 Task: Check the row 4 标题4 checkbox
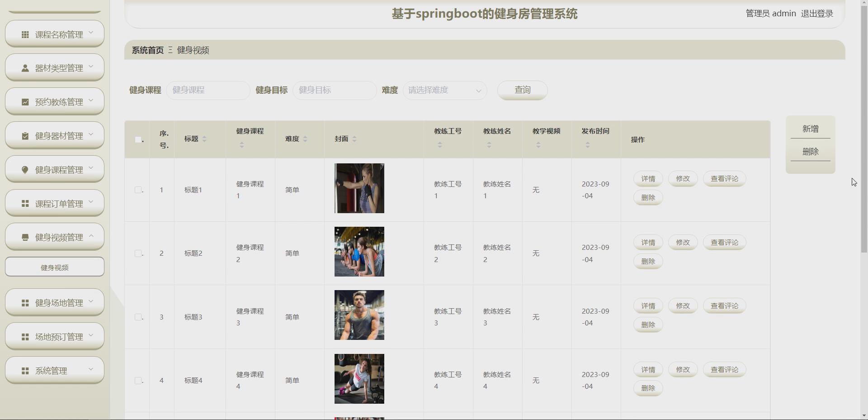pos(138,381)
